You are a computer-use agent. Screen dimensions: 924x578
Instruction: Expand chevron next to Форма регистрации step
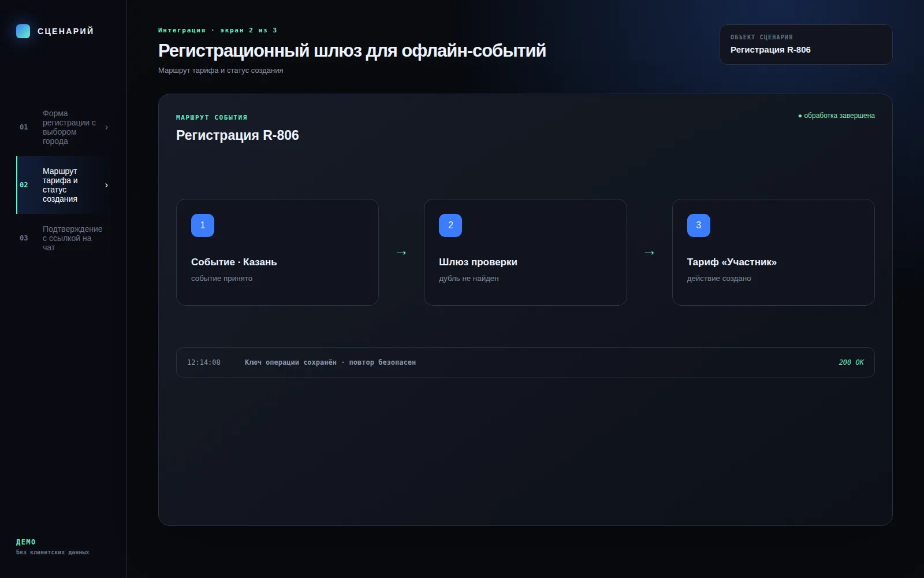coord(106,127)
